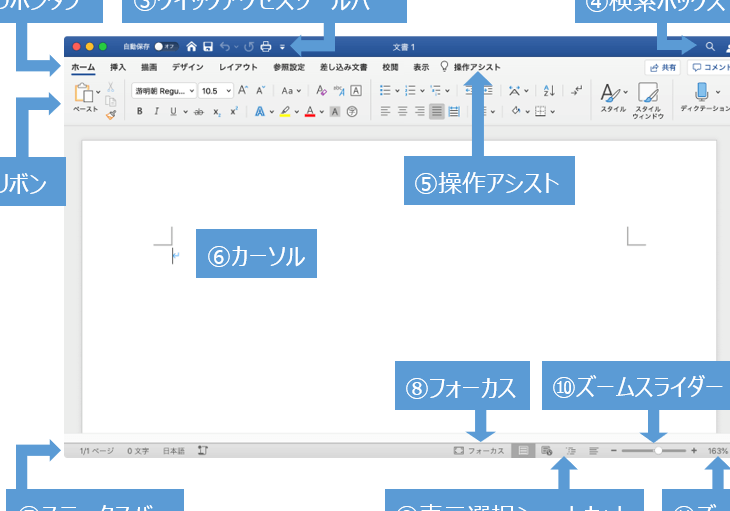
Task: Click the enclosed character border A icon
Action: pos(356,90)
